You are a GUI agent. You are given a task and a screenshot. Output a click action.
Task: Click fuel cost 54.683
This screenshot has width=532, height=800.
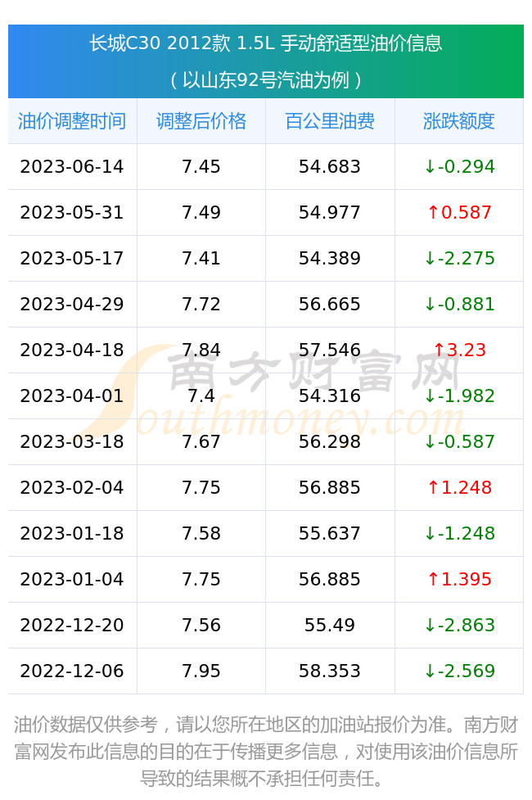coord(330,167)
